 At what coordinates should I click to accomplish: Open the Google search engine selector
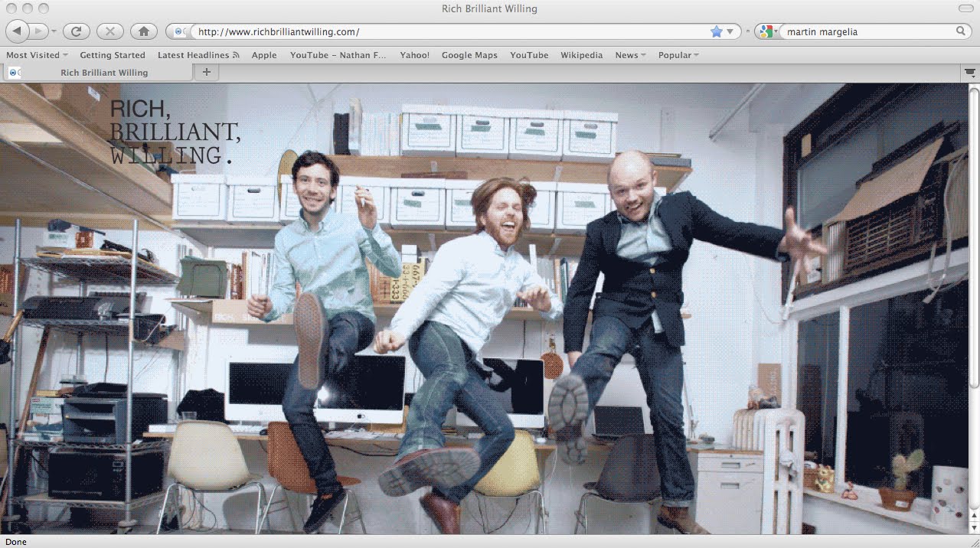click(769, 31)
